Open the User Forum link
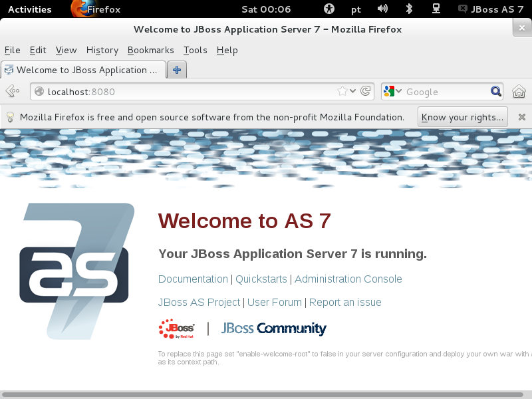 click(275, 302)
